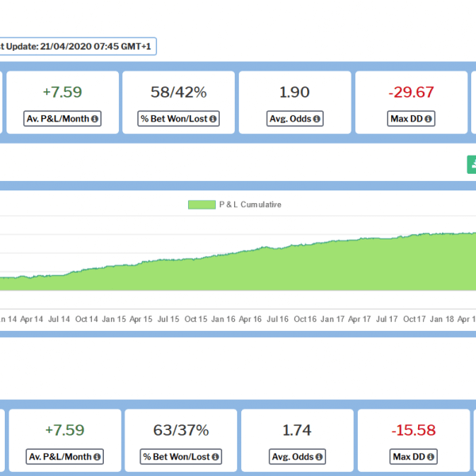Click the 1.90 average odds value
The height and width of the screenshot is (476, 476).
294,92
